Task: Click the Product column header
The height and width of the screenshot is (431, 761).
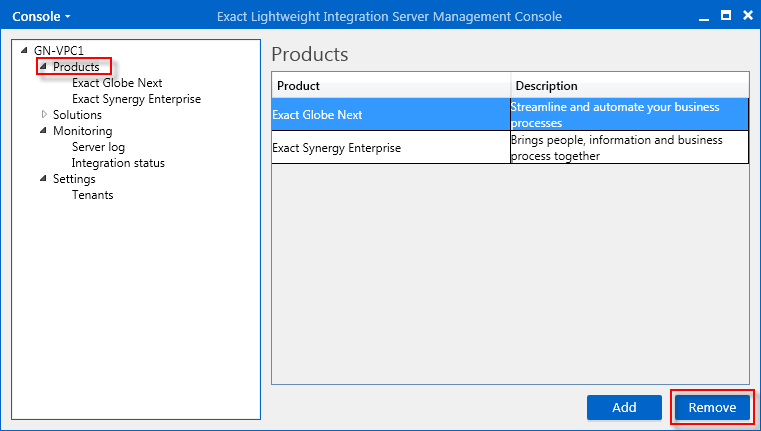Action: pyautogui.click(x=391, y=85)
